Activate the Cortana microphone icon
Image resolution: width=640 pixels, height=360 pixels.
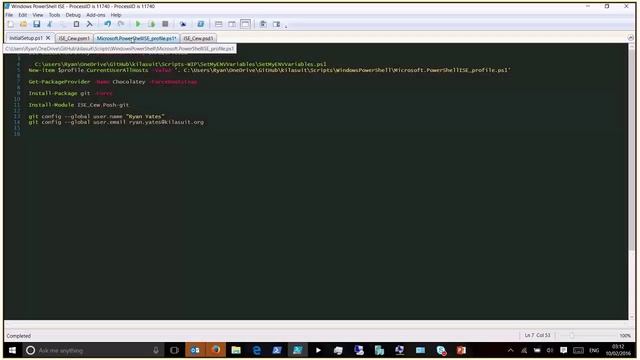156,350
